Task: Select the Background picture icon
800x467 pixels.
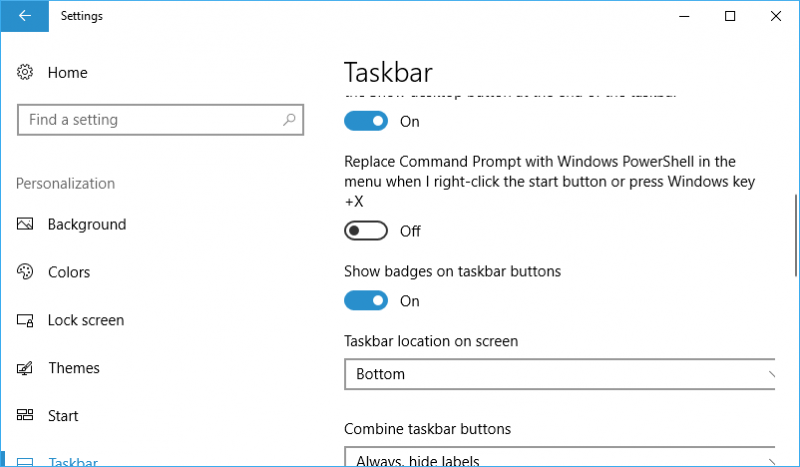Action: click(24, 224)
